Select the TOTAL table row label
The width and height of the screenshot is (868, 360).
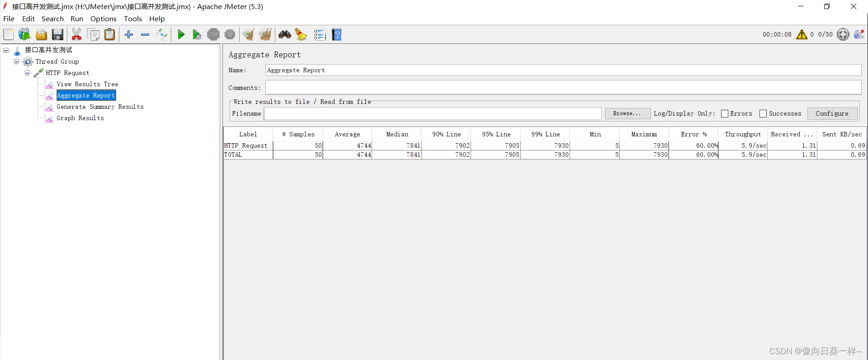pos(248,154)
